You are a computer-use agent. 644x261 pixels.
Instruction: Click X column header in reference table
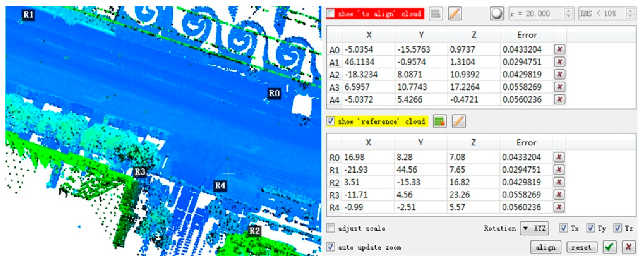pyautogui.click(x=368, y=143)
